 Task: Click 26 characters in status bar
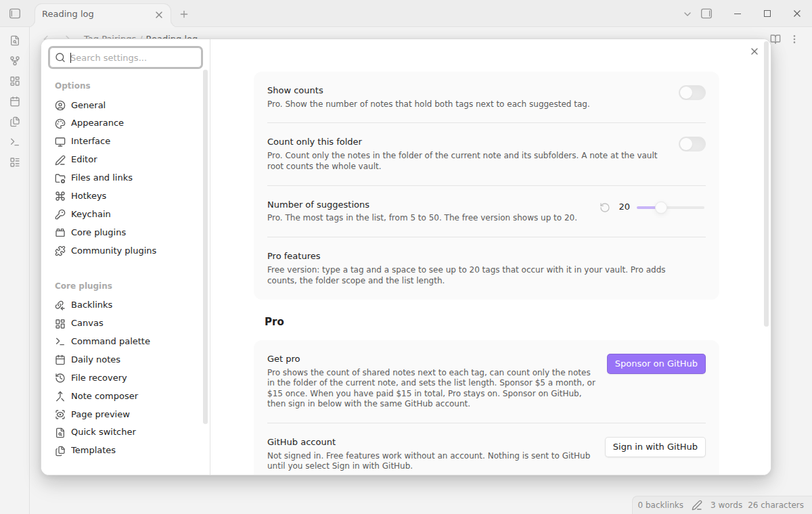776,505
